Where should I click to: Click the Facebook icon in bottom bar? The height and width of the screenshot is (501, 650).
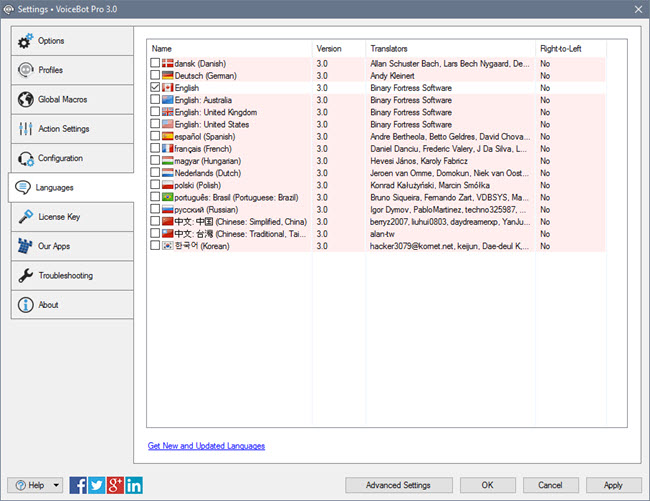click(x=79, y=485)
